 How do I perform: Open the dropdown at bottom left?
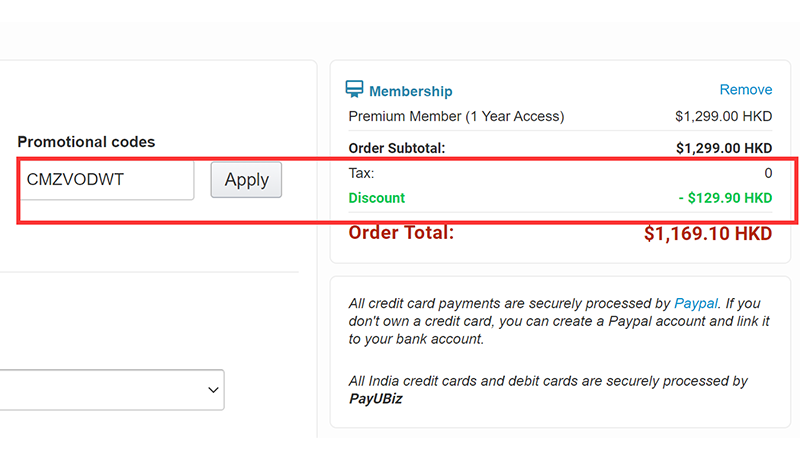pos(110,389)
